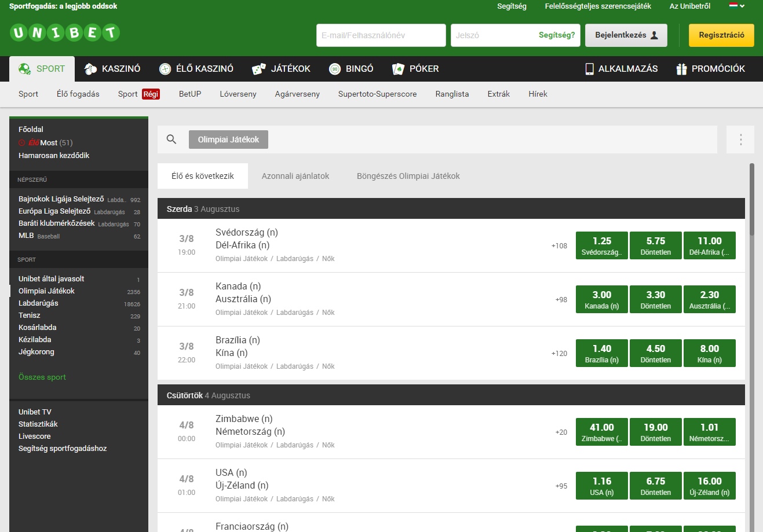This screenshot has height=532, width=763.
Task: Open Hamarosan kezdődik in sidebar
Action: [54, 155]
